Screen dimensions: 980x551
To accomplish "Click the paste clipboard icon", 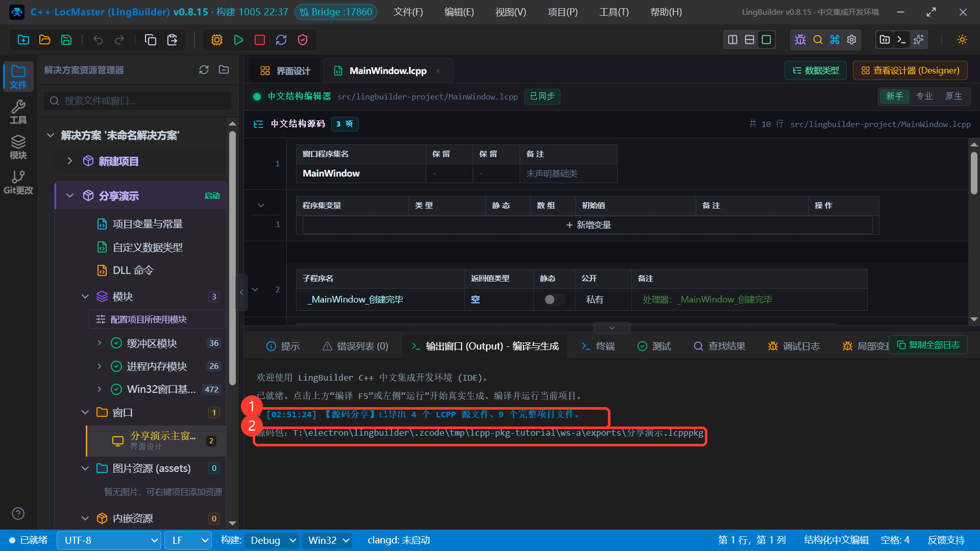I will tap(172, 40).
